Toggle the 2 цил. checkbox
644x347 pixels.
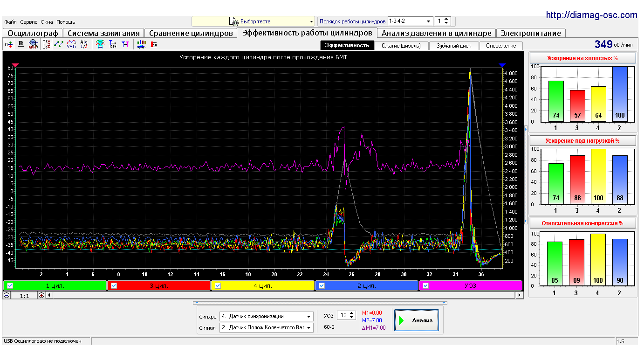click(x=322, y=286)
